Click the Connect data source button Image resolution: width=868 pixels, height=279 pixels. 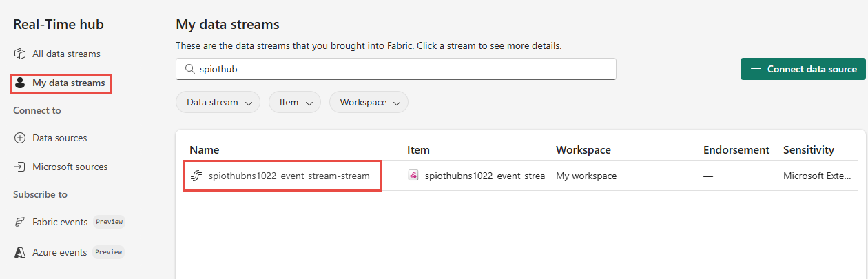point(803,69)
